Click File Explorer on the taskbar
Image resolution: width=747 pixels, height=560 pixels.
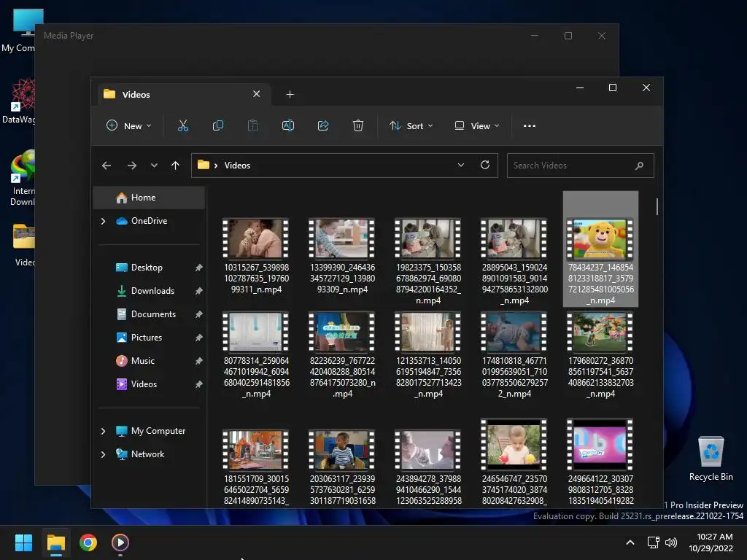click(55, 542)
